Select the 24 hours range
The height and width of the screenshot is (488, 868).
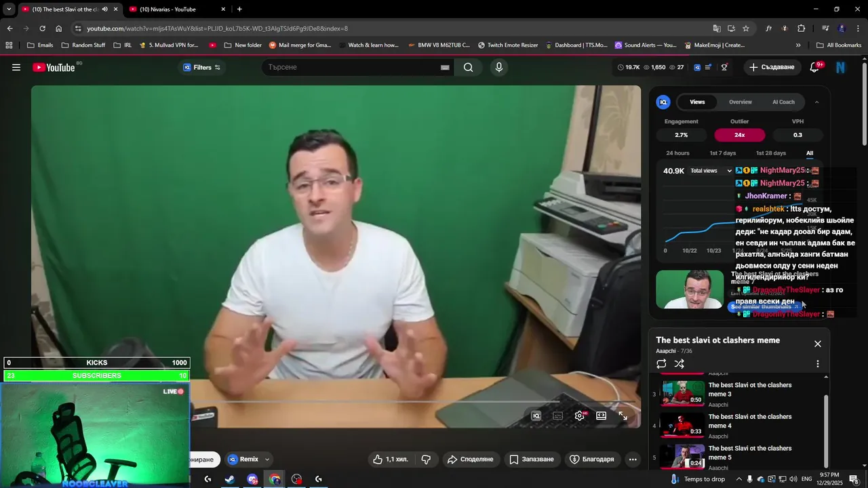[677, 153]
